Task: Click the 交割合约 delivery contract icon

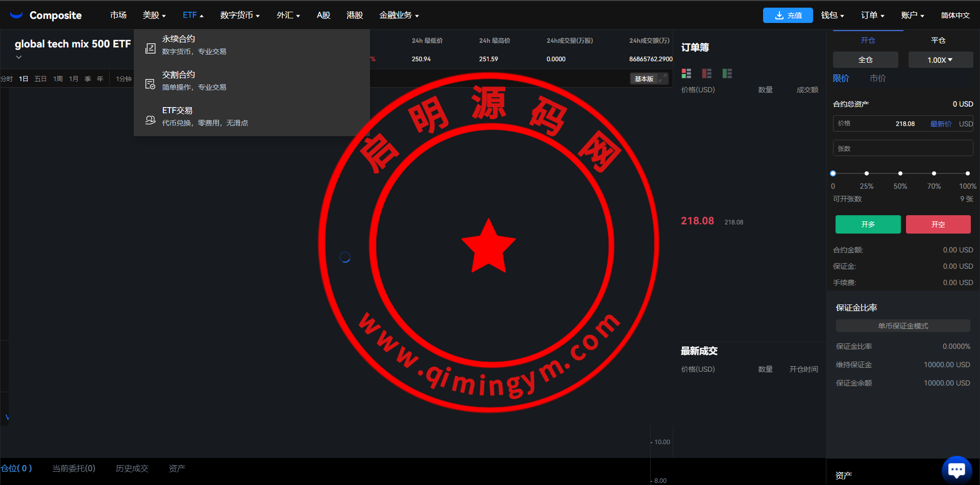Action: (x=150, y=84)
